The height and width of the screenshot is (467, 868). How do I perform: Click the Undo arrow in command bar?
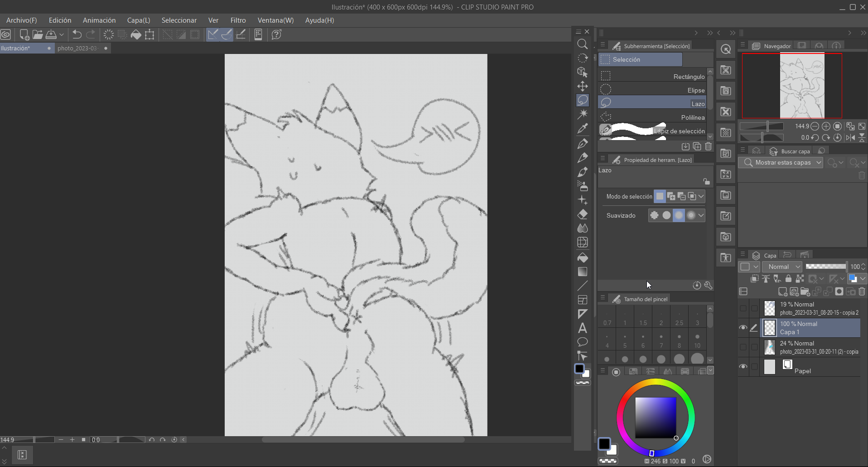77,34
